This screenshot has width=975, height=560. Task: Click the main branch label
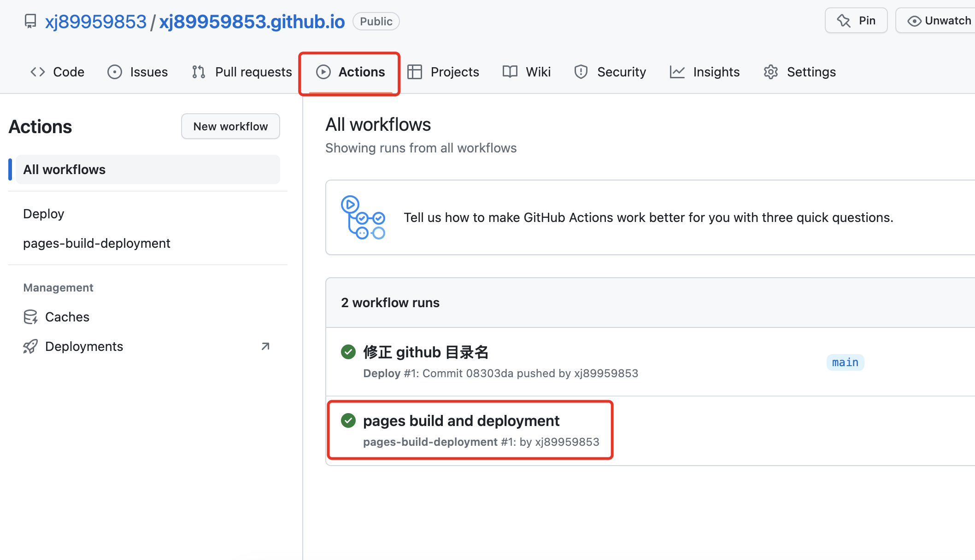(x=846, y=362)
